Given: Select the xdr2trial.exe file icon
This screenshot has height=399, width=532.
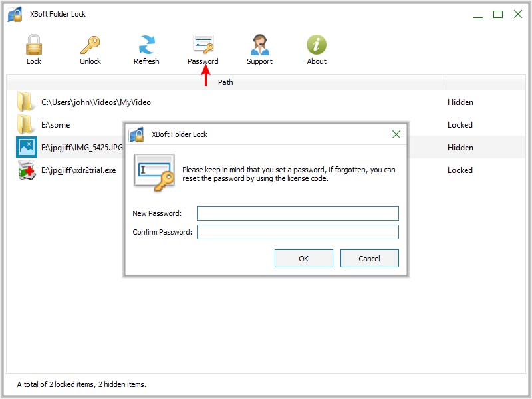Looking at the screenshot, I should (27, 170).
